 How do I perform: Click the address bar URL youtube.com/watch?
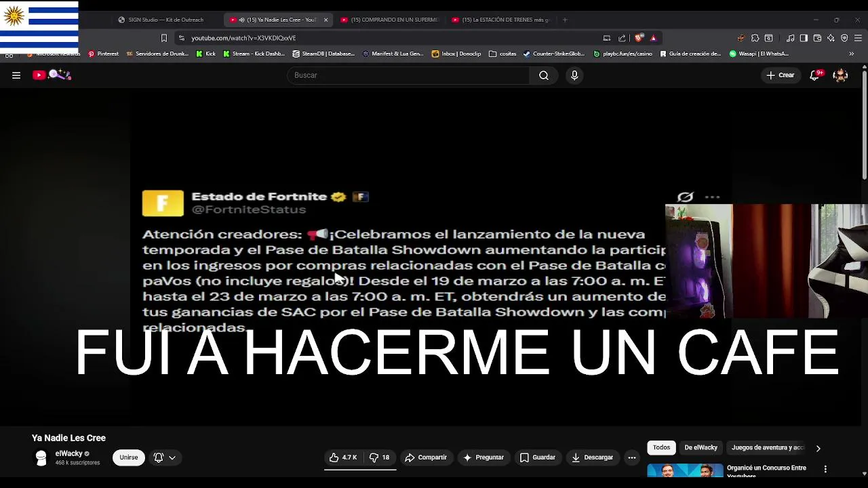pos(243,38)
